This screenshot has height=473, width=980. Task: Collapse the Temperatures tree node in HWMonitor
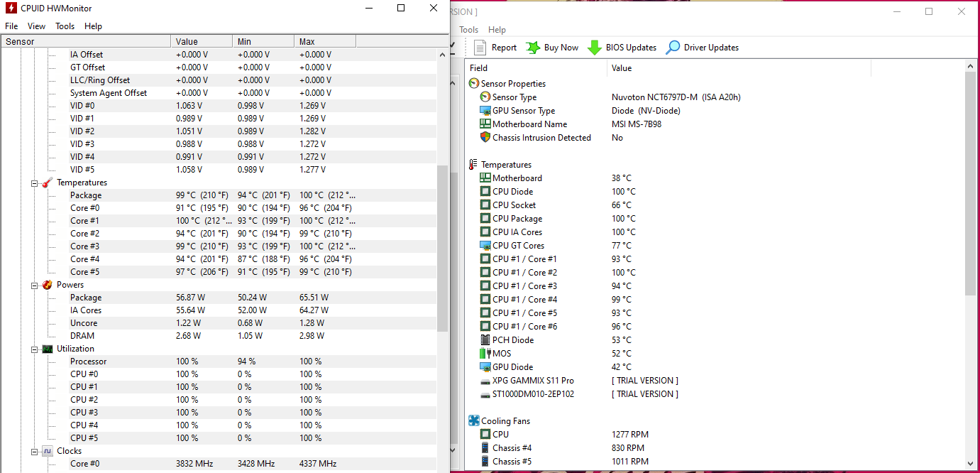click(x=35, y=183)
